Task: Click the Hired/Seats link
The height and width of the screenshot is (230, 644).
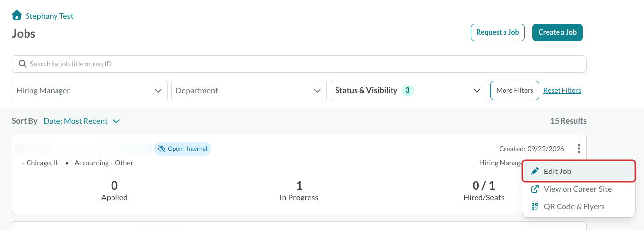Action: tap(484, 197)
